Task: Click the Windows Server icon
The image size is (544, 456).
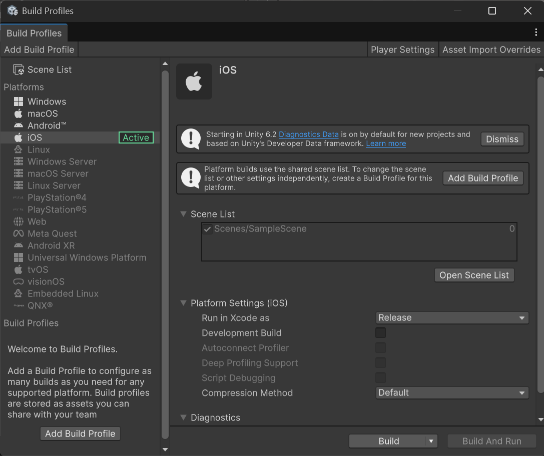Action: pyautogui.click(x=18, y=161)
